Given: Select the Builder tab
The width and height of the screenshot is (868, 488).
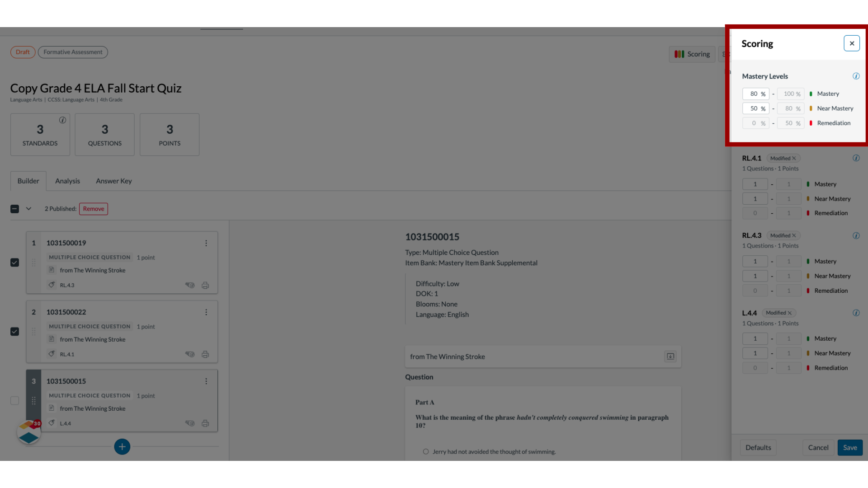Looking at the screenshot, I should tap(28, 181).
